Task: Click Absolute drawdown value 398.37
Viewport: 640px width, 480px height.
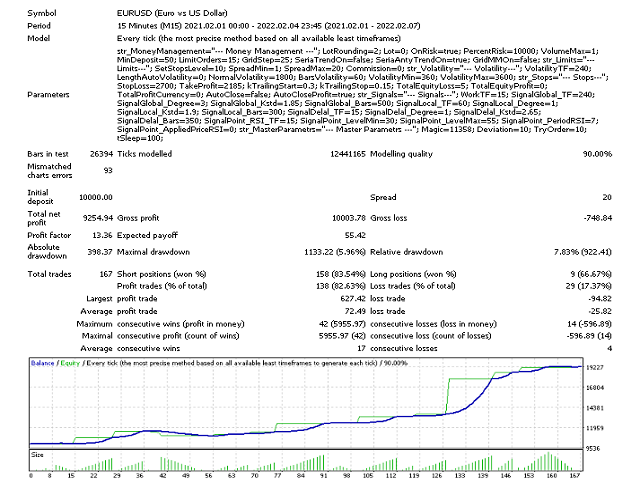Action: (x=100, y=252)
